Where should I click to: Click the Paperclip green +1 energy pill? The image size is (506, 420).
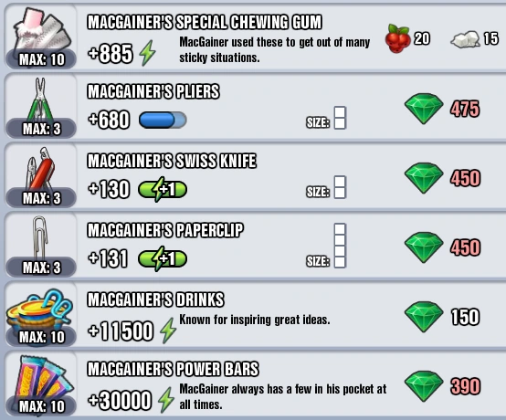coord(163,258)
